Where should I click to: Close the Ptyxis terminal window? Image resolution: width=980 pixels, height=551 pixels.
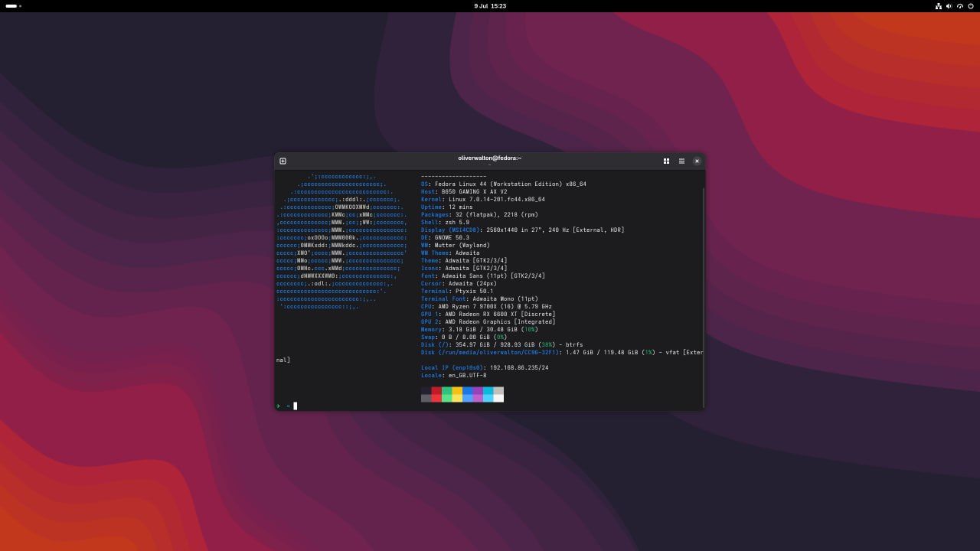coord(697,161)
